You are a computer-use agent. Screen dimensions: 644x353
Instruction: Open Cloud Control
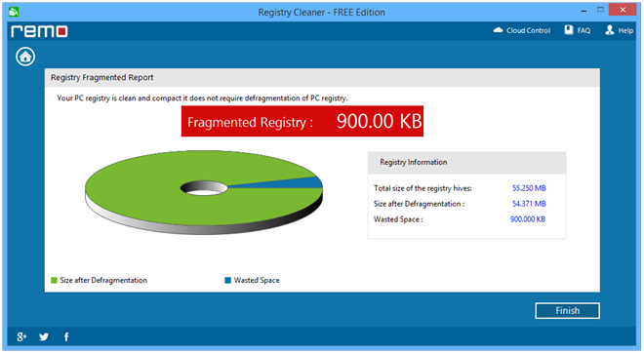[522, 30]
